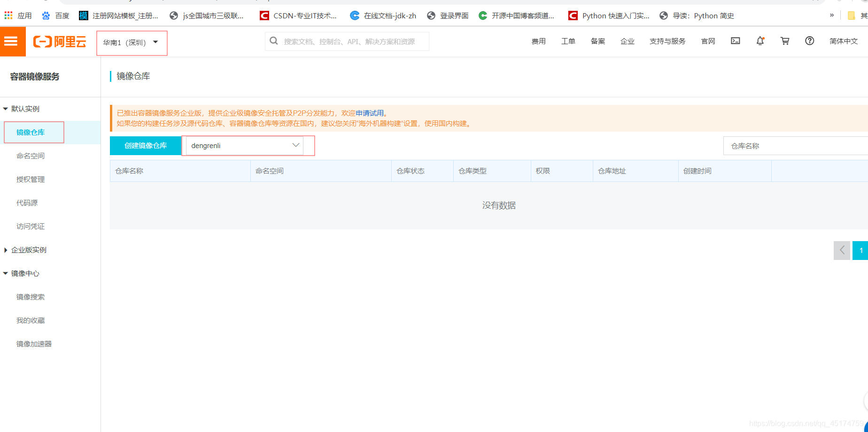Open 命名空间 in the sidebar
The image size is (868, 432).
coord(31,156)
